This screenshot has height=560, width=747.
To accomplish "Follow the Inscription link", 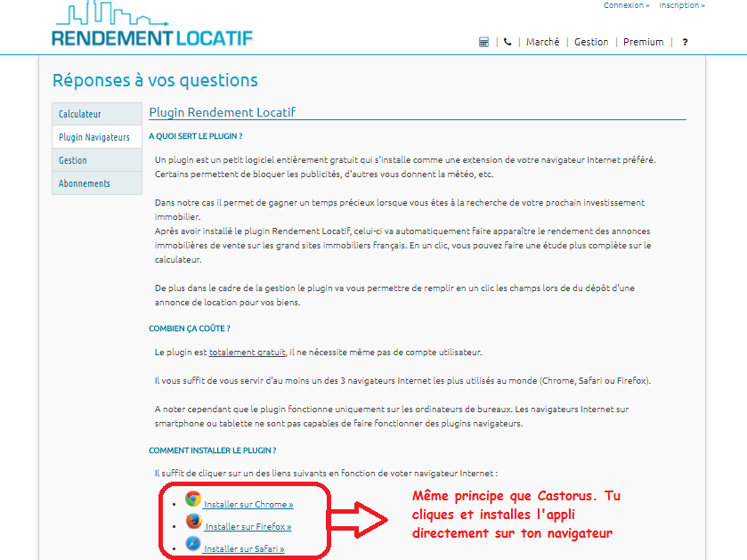I will tap(682, 5).
